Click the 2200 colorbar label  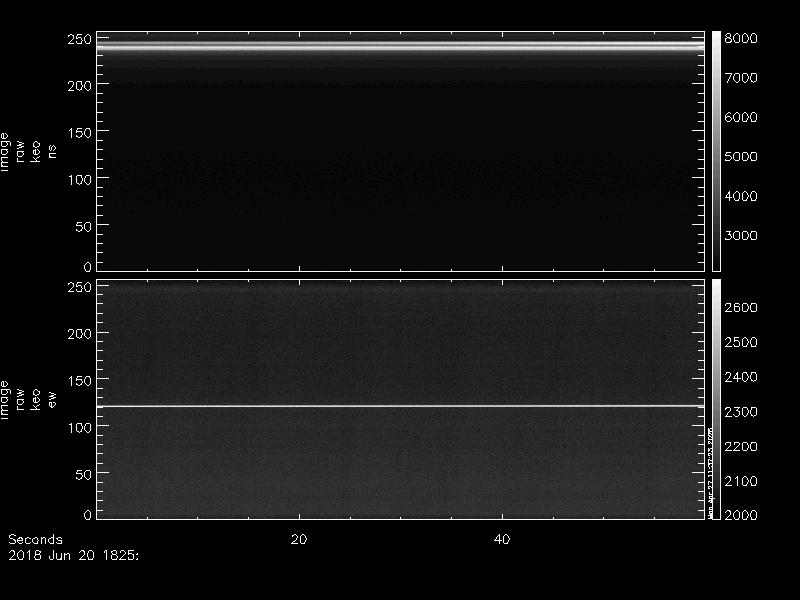(x=741, y=446)
